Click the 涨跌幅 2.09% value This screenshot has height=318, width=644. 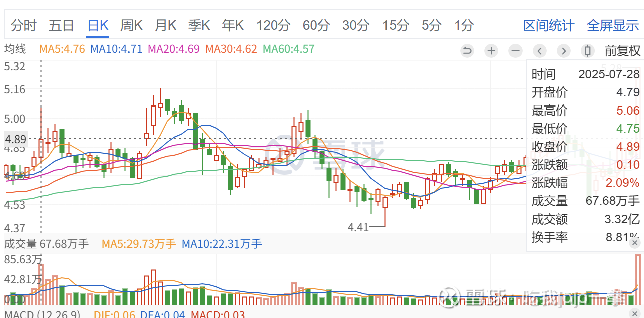[623, 182]
